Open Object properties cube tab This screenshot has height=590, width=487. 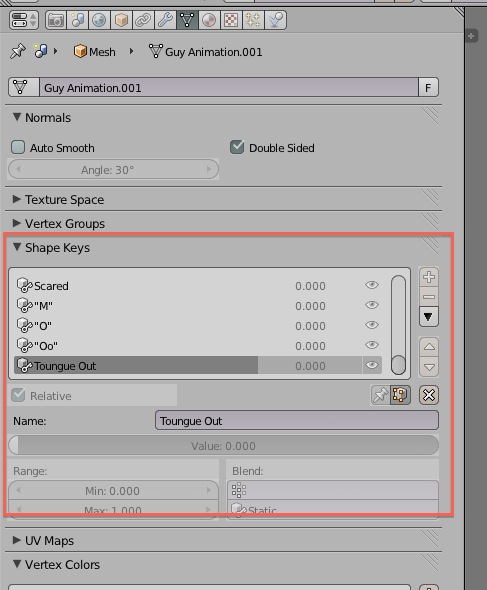click(121, 20)
